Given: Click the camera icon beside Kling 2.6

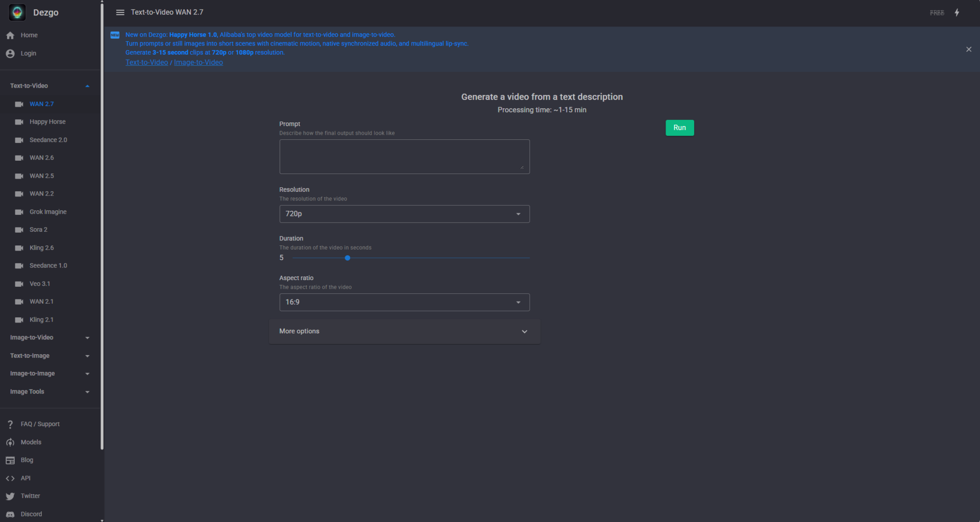Looking at the screenshot, I should [x=19, y=248].
